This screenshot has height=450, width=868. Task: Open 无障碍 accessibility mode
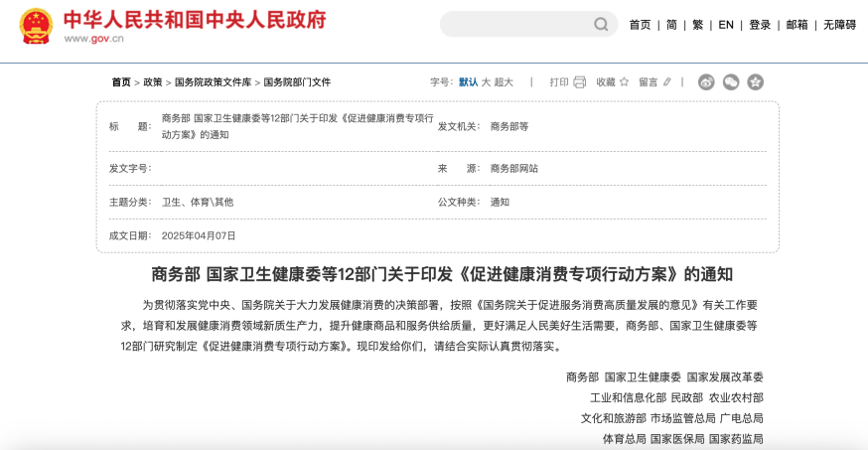[840, 25]
